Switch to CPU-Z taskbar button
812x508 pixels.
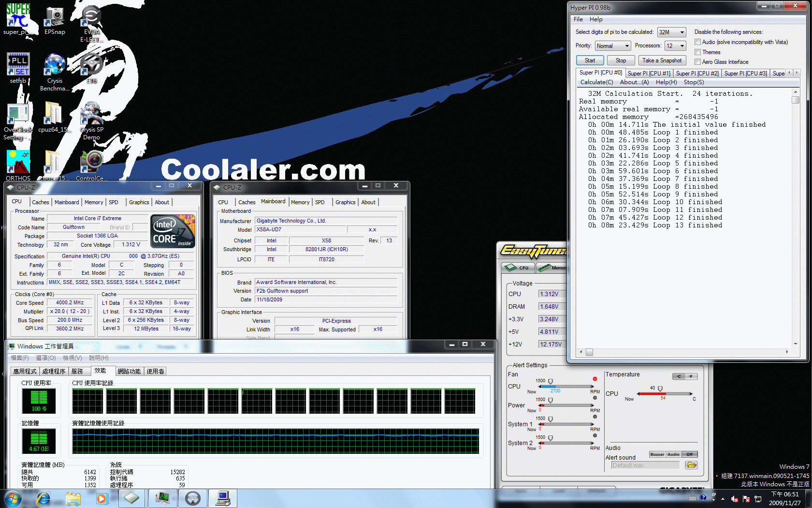(131, 498)
